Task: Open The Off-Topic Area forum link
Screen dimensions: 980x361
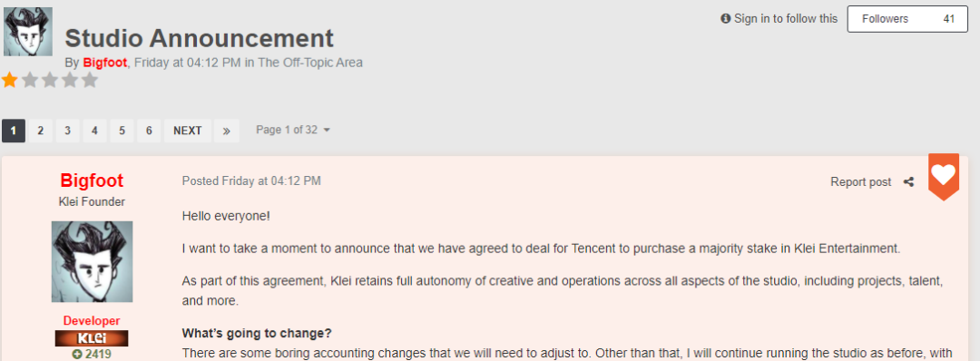Action: 310,63
